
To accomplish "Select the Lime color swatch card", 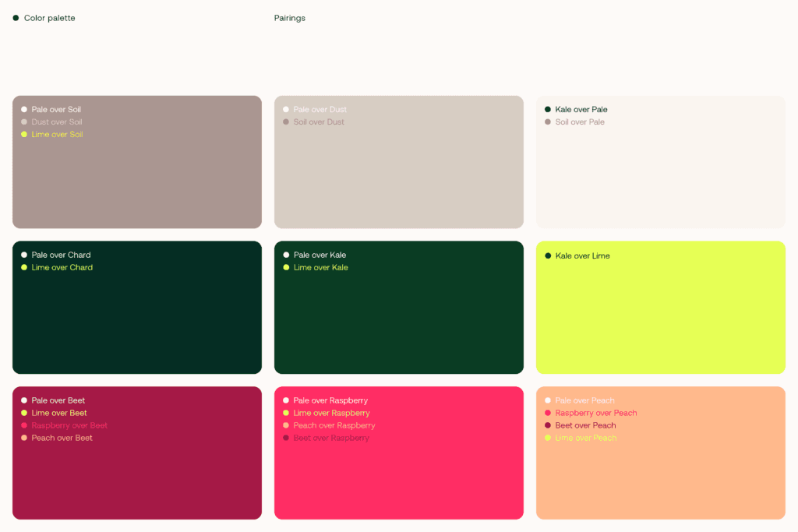I will [x=661, y=307].
